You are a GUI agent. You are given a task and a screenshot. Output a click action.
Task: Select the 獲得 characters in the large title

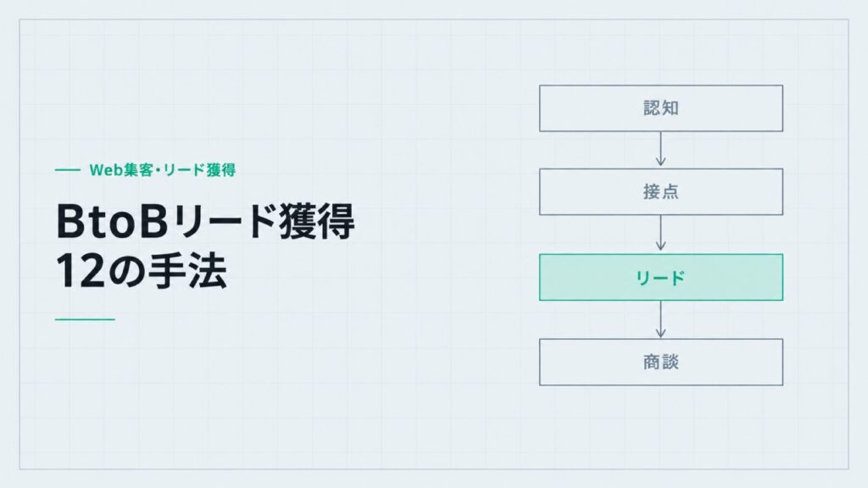[317, 221]
